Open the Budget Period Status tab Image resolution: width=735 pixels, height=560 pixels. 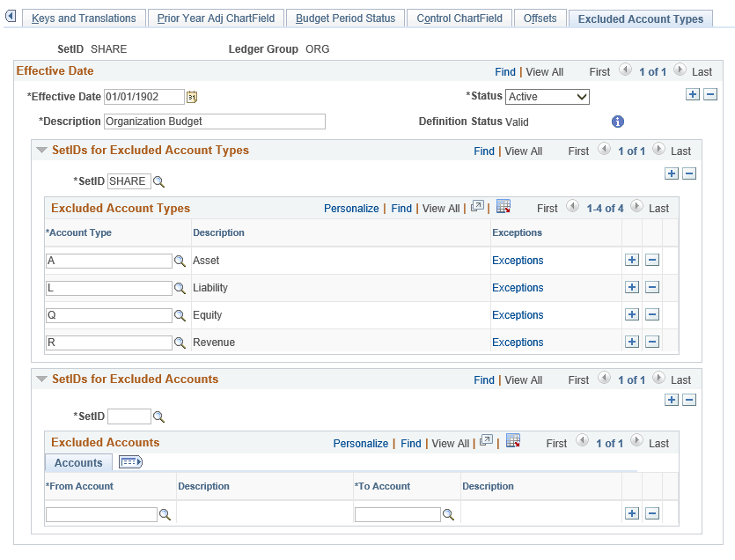[x=345, y=17]
